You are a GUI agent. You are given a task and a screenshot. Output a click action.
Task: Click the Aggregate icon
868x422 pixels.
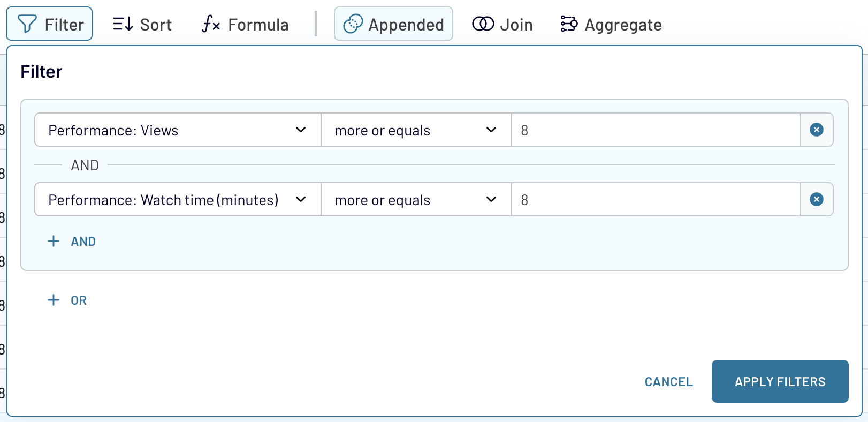click(569, 24)
